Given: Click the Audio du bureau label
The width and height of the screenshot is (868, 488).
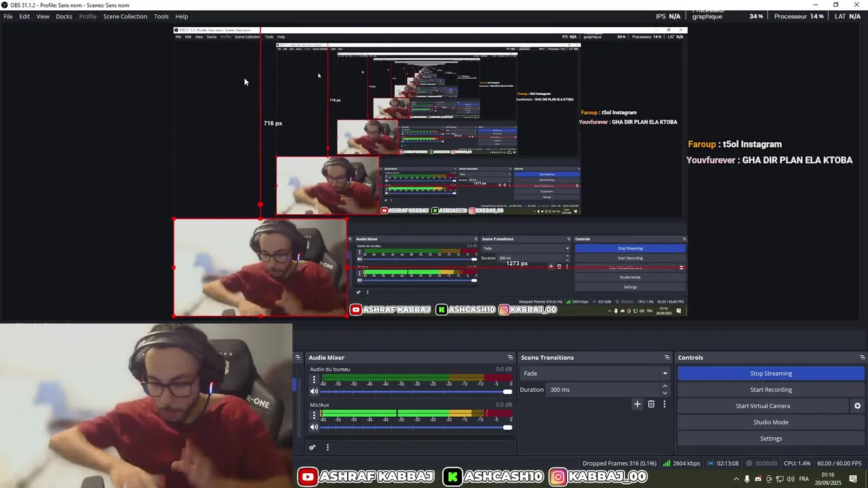Looking at the screenshot, I should (330, 369).
